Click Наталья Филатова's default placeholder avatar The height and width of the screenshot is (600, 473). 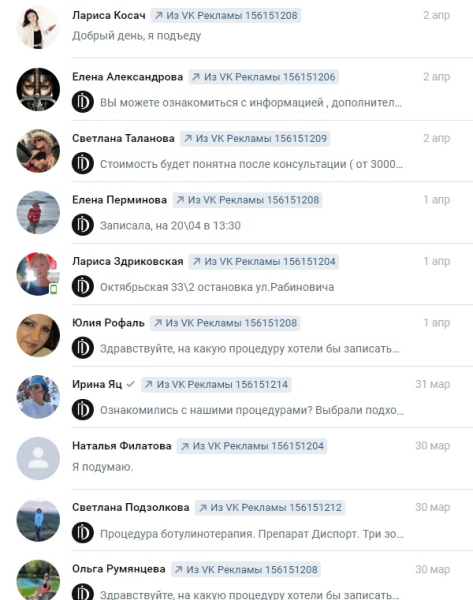38,458
